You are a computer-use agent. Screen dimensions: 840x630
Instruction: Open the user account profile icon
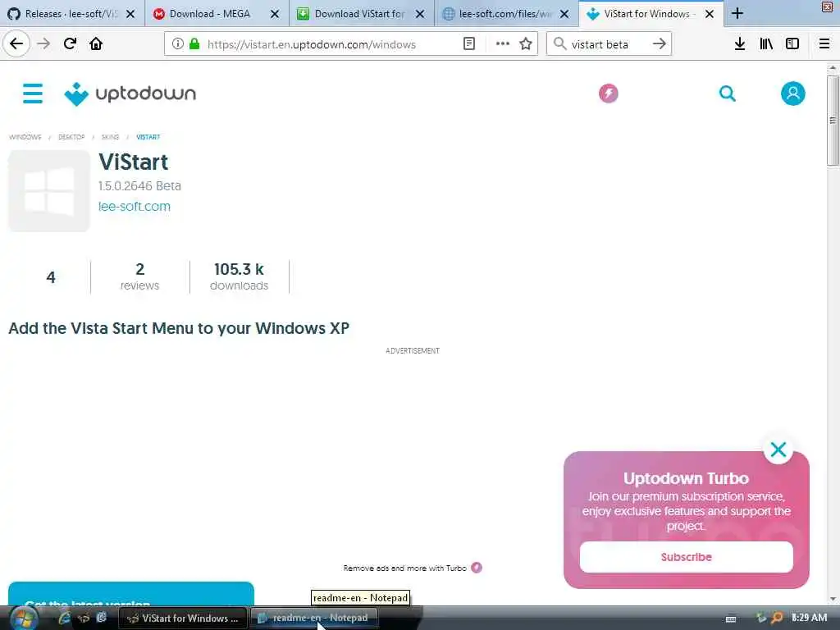(x=793, y=94)
